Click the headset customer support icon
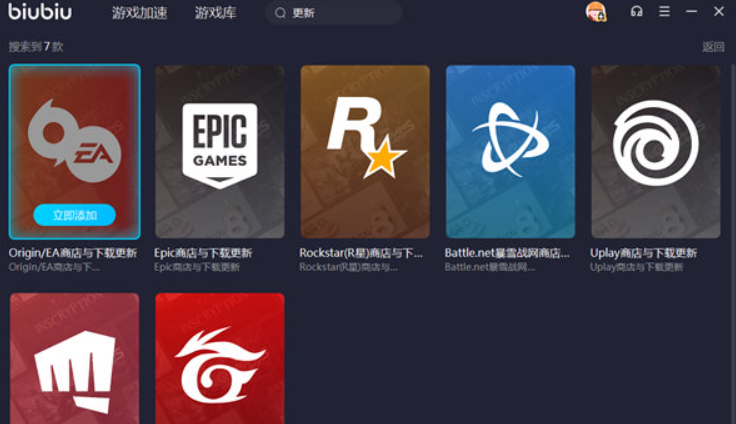Viewport: 736px width, 424px height. click(x=637, y=12)
